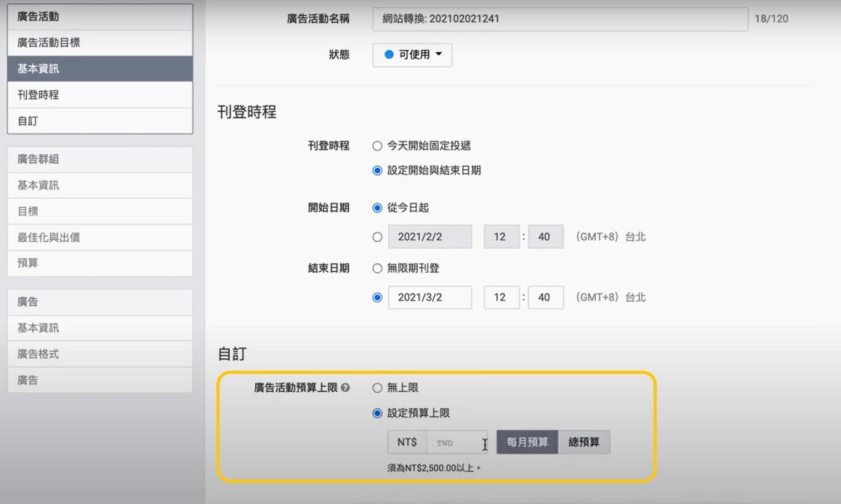Select 今天開始固定投遞 schedule option
841x504 pixels.
pyautogui.click(x=377, y=146)
